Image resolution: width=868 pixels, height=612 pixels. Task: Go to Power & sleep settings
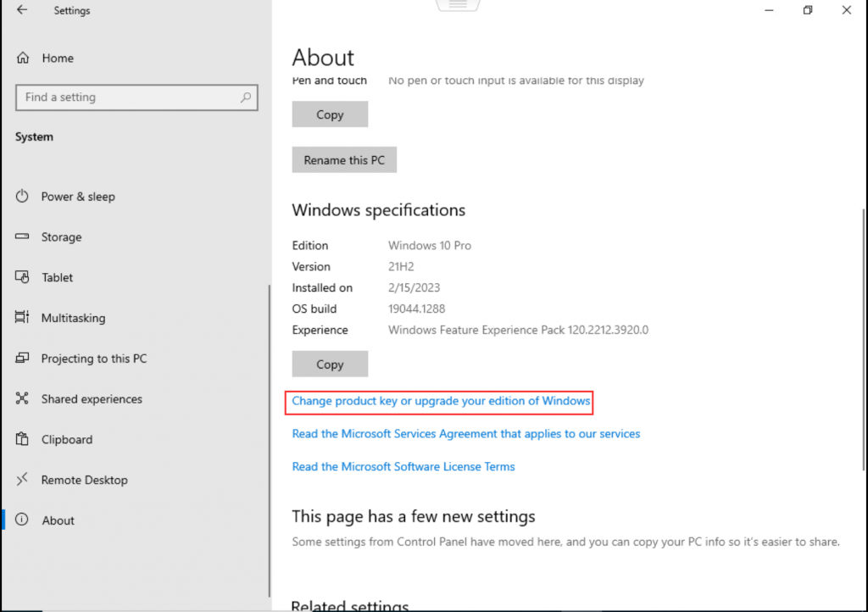pos(78,197)
